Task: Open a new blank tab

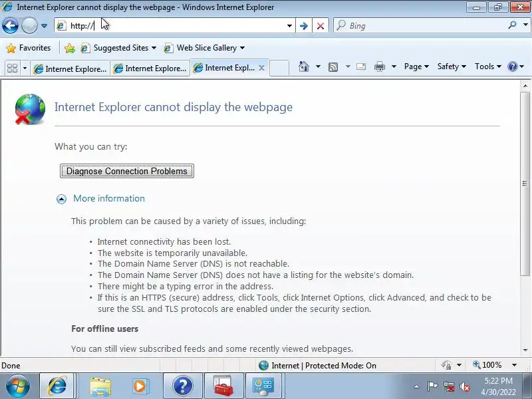Action: point(279,68)
